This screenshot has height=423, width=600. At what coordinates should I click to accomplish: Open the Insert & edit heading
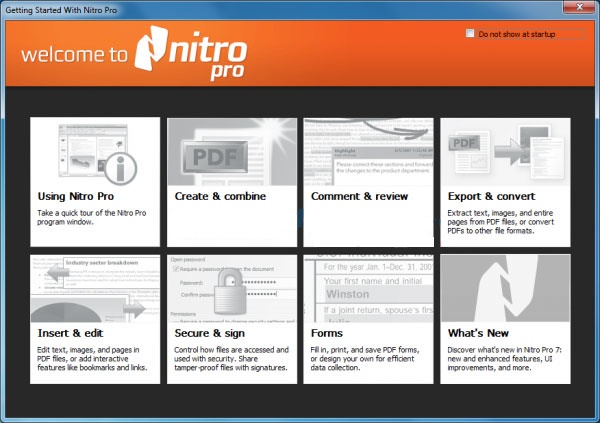[70, 333]
